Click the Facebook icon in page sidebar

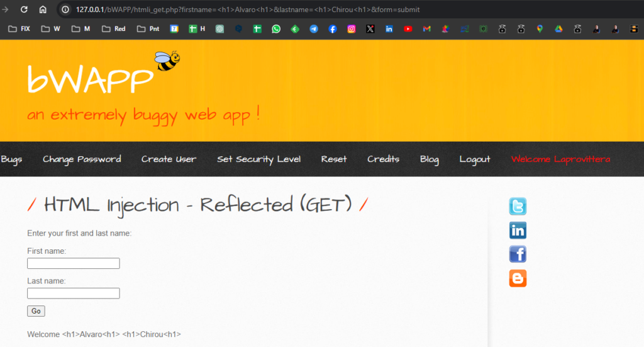click(518, 254)
